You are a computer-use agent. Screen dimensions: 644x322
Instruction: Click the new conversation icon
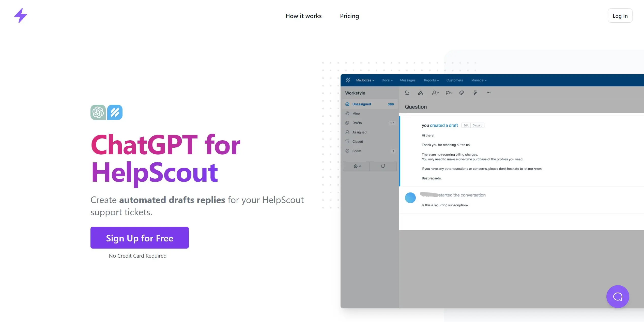(x=383, y=166)
